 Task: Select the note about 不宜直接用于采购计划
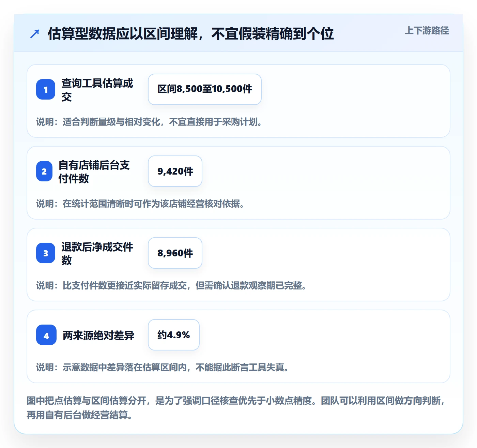tap(149, 122)
